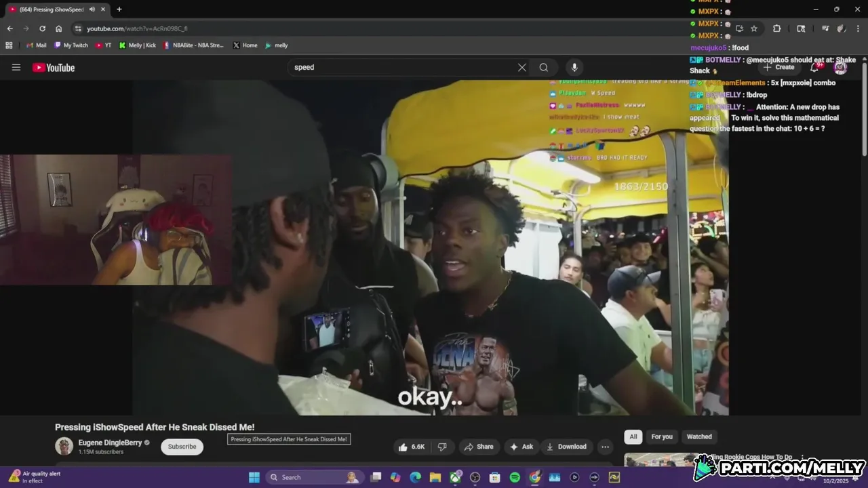This screenshot has width=868, height=488.
Task: Open Microsoft Edge from the taskbar
Action: pyautogui.click(x=416, y=477)
